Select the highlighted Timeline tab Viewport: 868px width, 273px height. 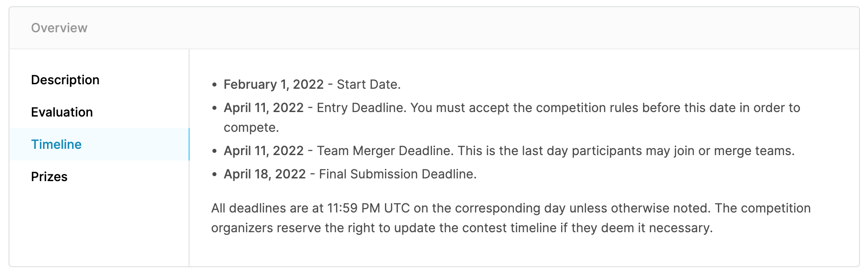click(99, 144)
